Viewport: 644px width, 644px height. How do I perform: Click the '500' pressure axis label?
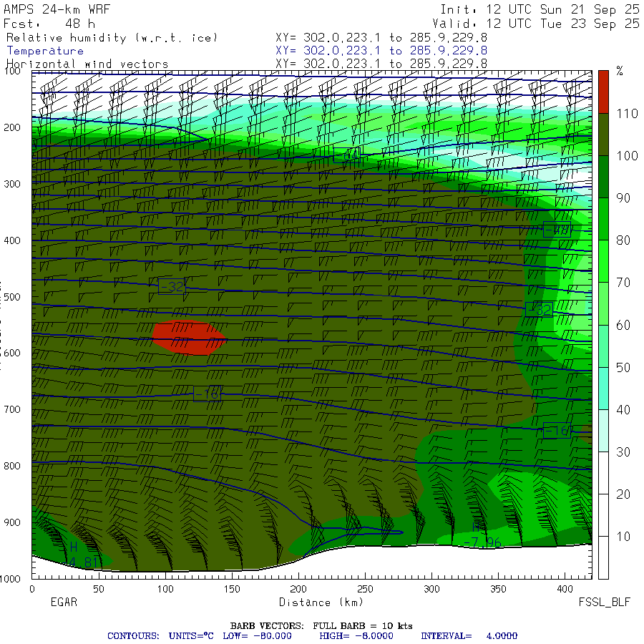click(x=12, y=296)
